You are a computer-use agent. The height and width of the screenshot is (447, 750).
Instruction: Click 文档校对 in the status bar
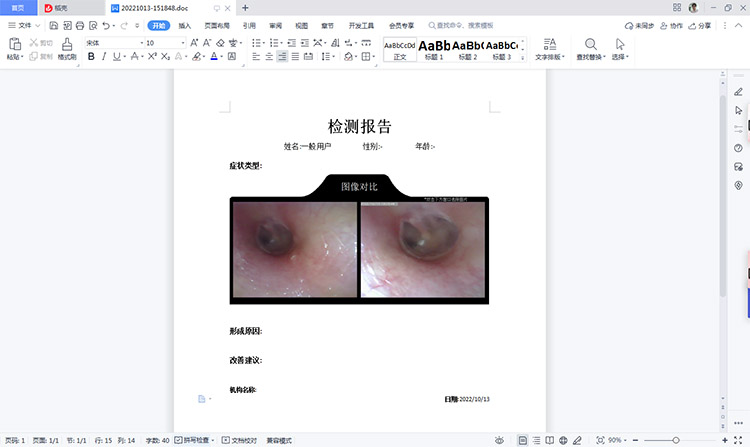[240, 440]
